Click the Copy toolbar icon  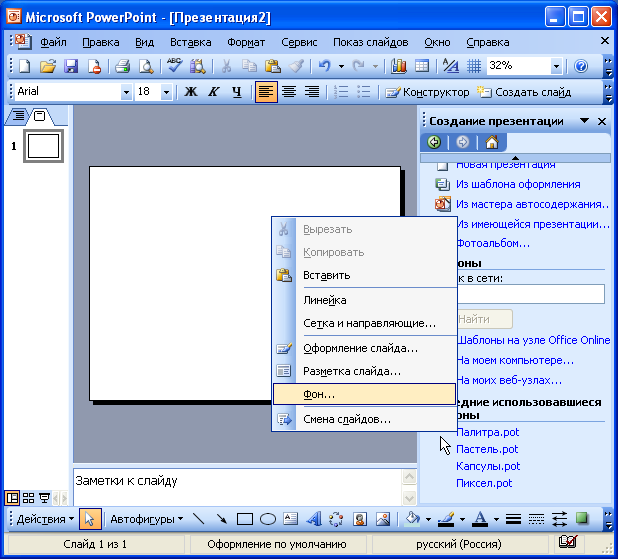[x=249, y=66]
